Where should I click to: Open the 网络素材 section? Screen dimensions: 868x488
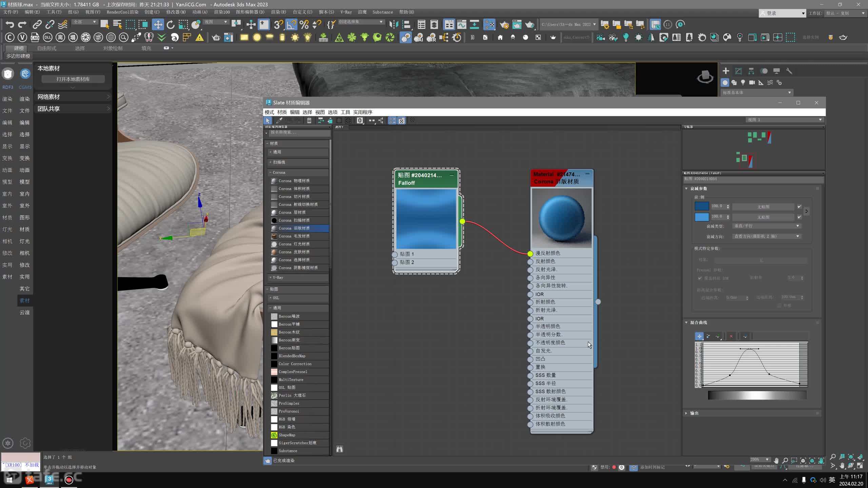tap(73, 97)
